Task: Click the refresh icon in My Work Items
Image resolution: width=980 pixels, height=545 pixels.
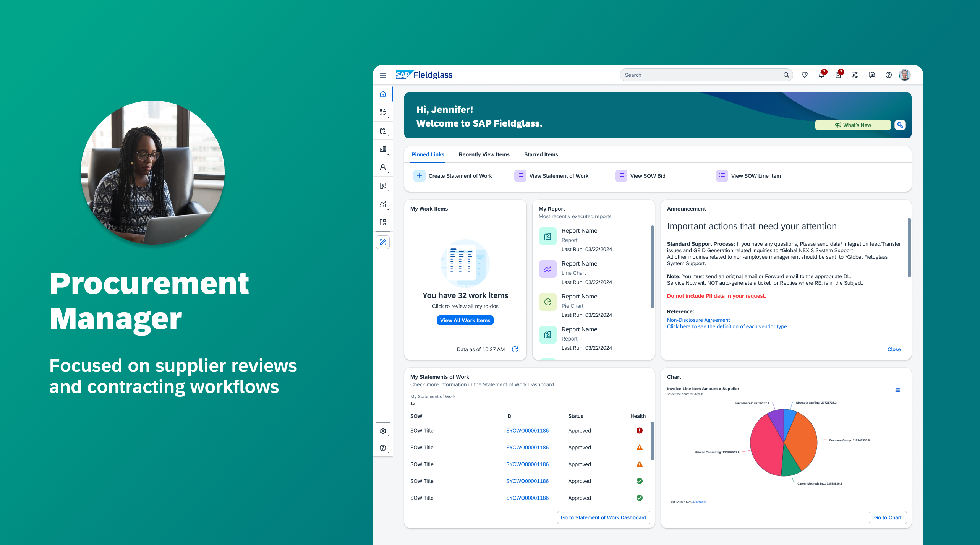Action: tap(515, 349)
